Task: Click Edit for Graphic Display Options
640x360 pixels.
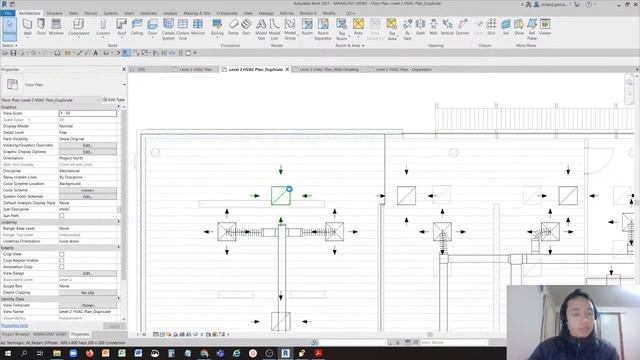Action: tap(87, 152)
